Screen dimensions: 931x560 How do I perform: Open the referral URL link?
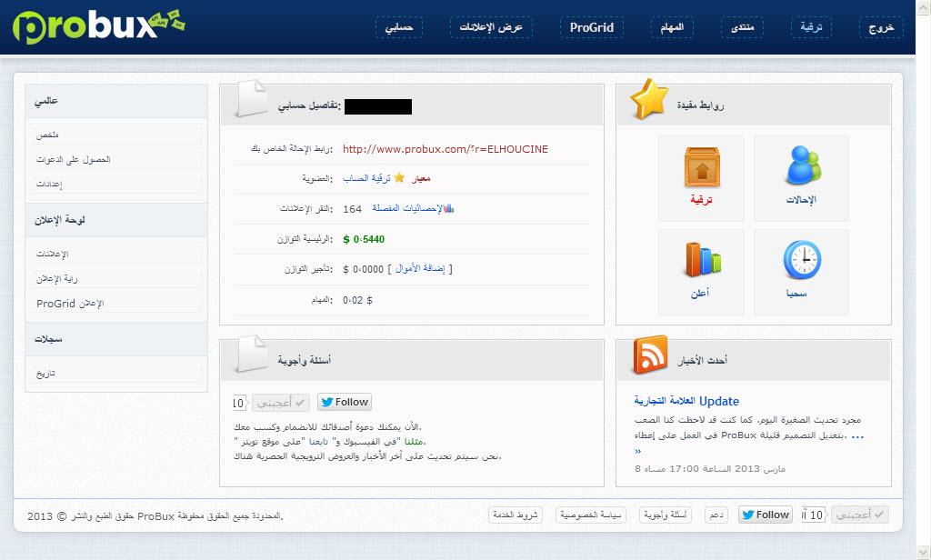pyautogui.click(x=445, y=149)
